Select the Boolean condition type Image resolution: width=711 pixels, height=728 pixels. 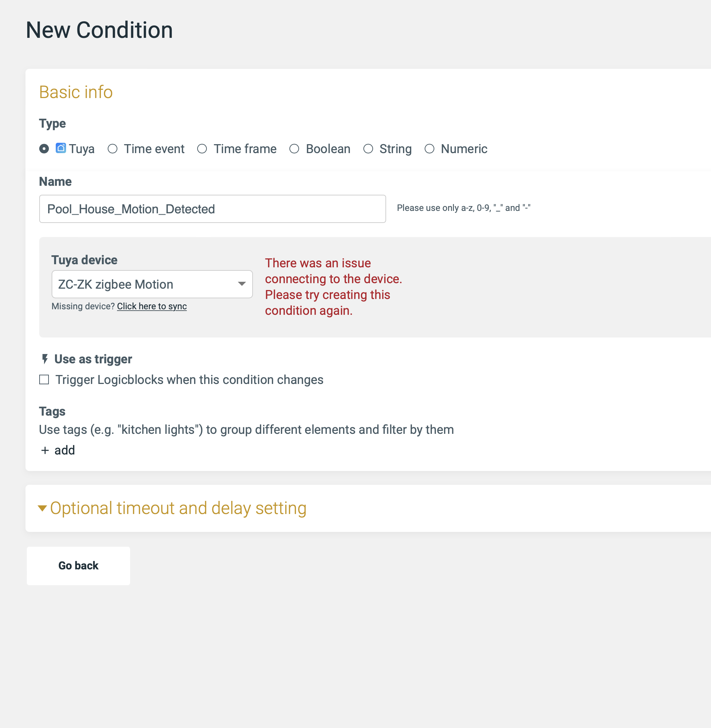coord(294,149)
